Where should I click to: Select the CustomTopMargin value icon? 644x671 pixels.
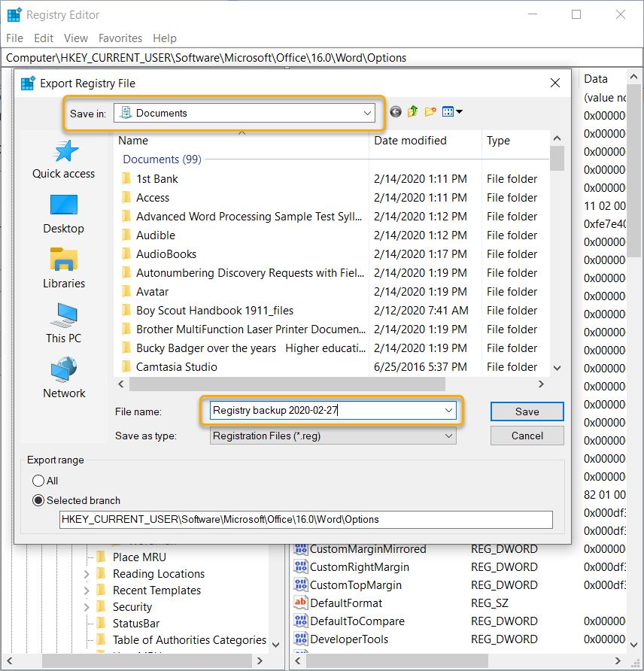pyautogui.click(x=300, y=584)
